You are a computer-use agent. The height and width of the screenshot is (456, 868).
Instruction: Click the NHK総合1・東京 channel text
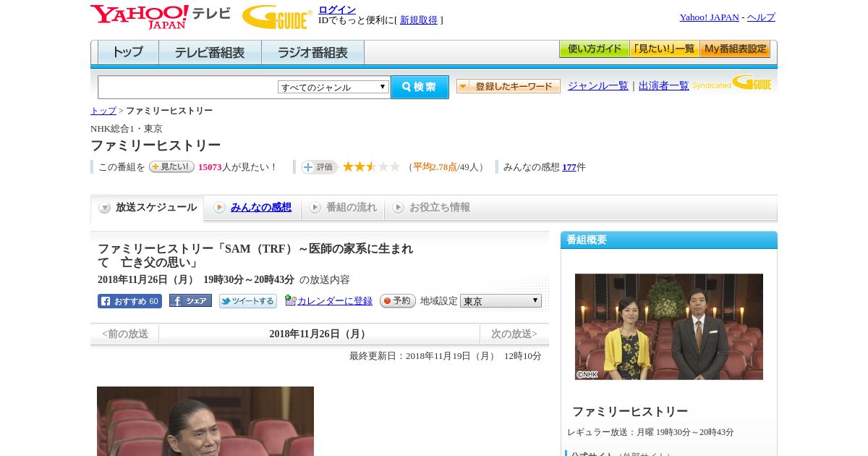pyautogui.click(x=127, y=128)
